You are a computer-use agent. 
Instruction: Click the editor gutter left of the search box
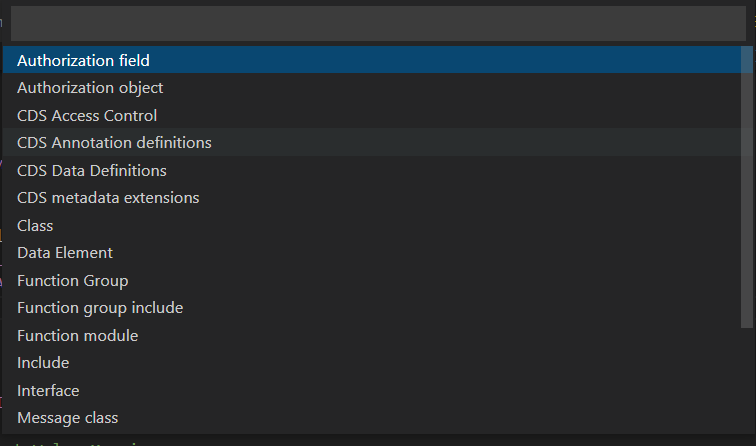coord(3,24)
